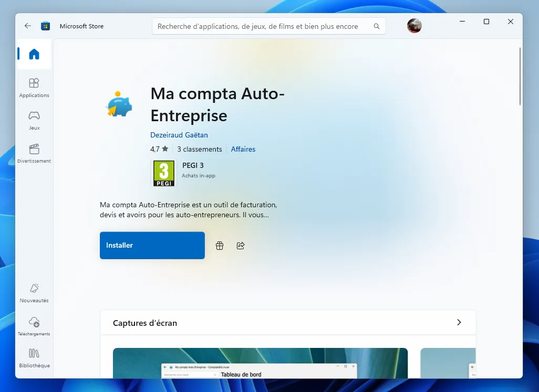Open the Affaires category link
539x392 pixels.
pyautogui.click(x=243, y=149)
